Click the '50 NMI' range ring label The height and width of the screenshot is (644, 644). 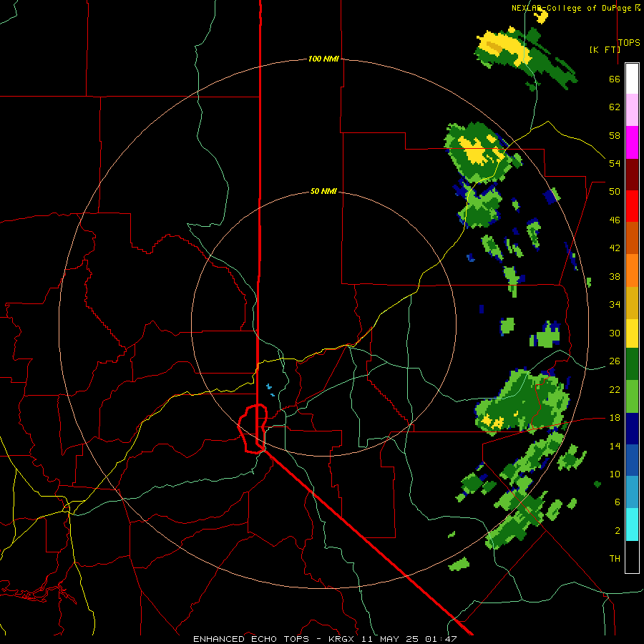coord(323,191)
